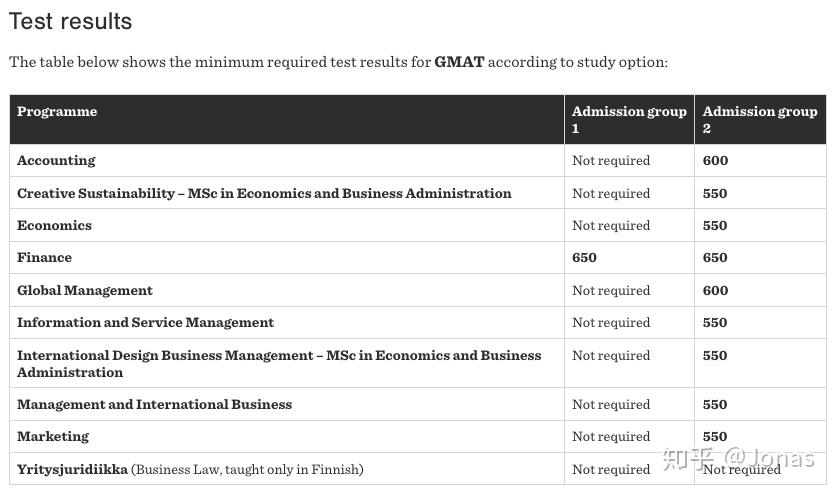Select International Design Business Management programme

pos(279,364)
